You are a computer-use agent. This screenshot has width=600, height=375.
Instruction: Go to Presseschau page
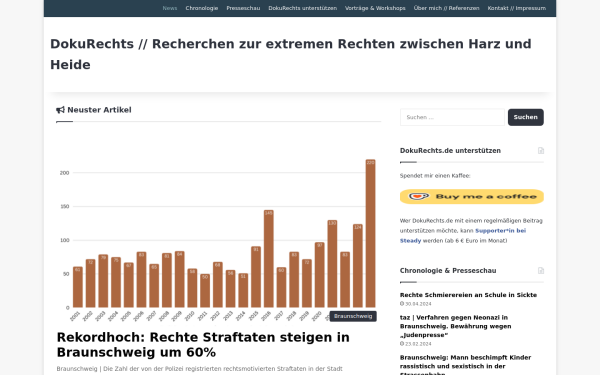243,8
